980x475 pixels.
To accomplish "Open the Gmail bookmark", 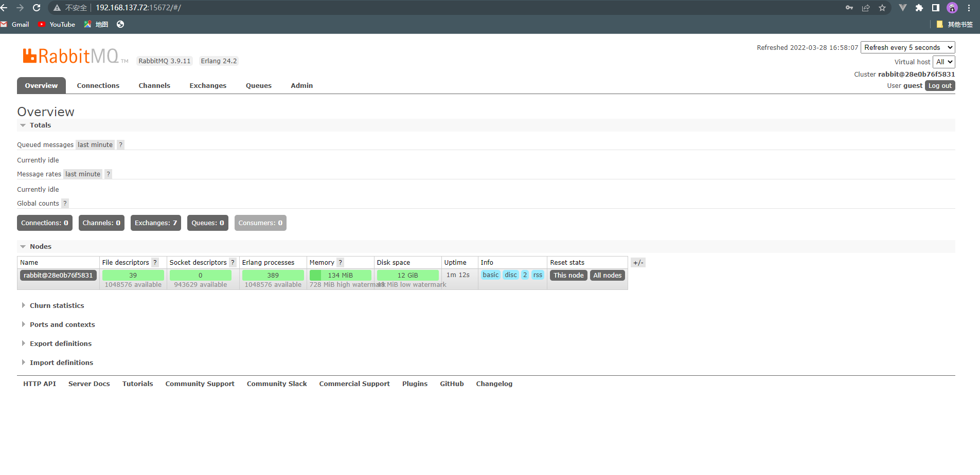I will point(15,24).
